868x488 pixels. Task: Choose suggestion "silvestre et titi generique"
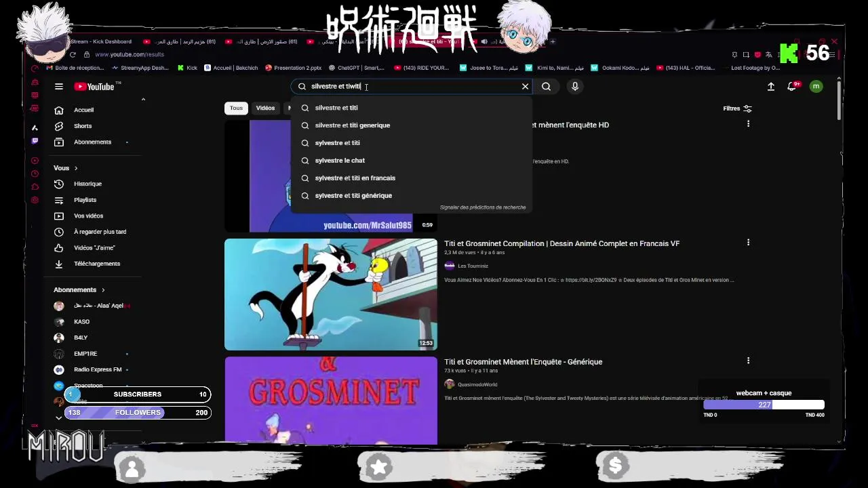411,125
